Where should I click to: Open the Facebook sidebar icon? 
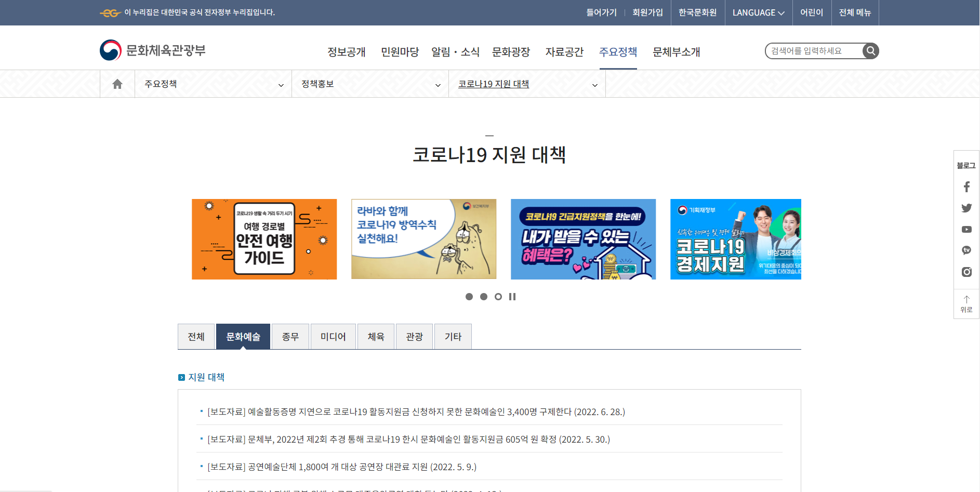pos(966,187)
